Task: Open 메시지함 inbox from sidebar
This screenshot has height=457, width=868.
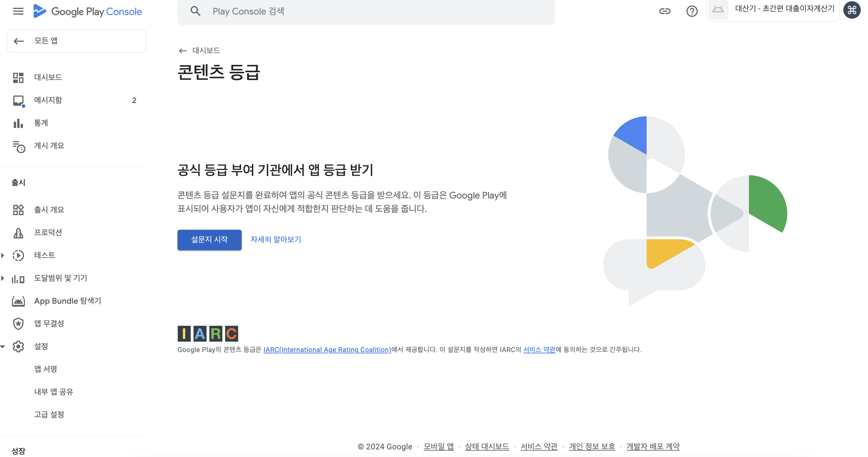Action: pos(48,100)
